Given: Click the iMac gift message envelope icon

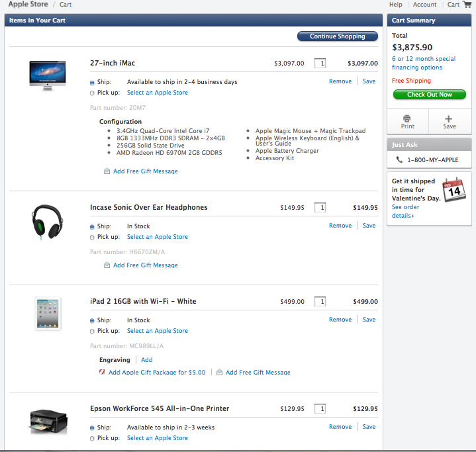Looking at the screenshot, I should [107, 171].
